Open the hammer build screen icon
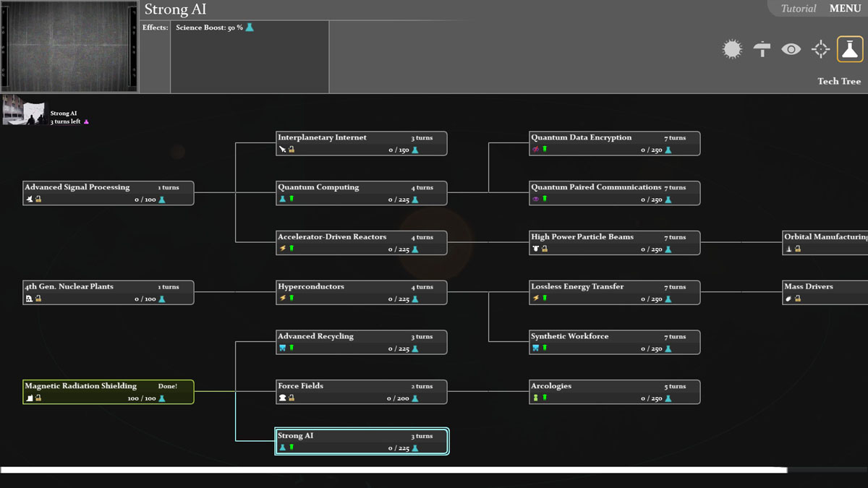The image size is (868, 488). [762, 49]
